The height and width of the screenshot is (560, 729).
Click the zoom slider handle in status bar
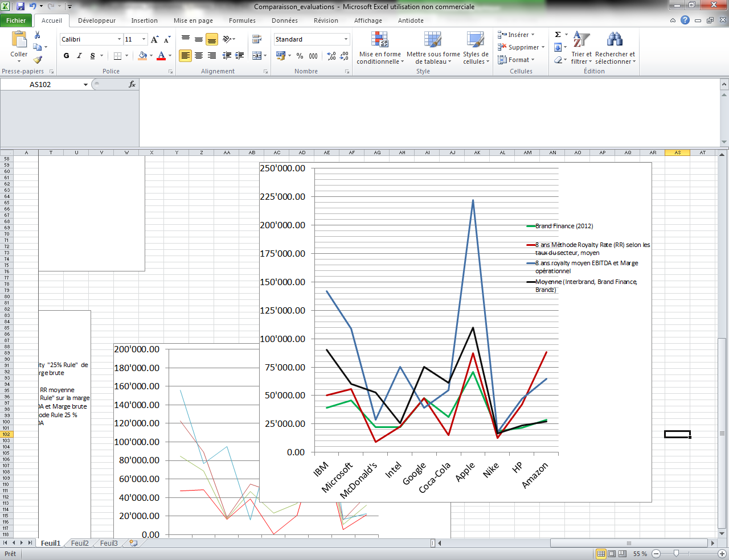676,554
